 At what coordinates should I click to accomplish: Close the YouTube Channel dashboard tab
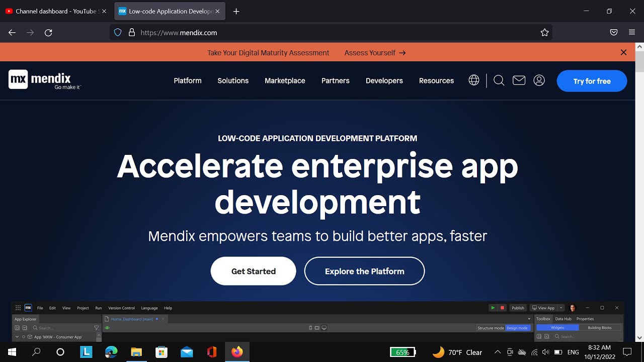point(104,11)
